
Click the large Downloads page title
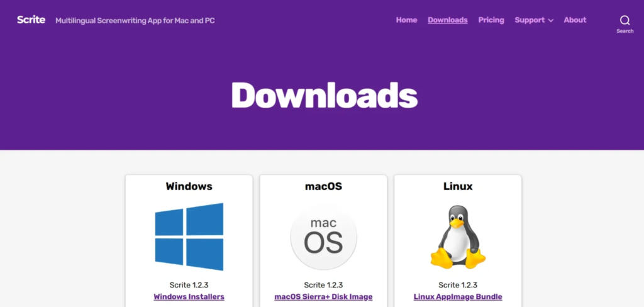pos(325,95)
